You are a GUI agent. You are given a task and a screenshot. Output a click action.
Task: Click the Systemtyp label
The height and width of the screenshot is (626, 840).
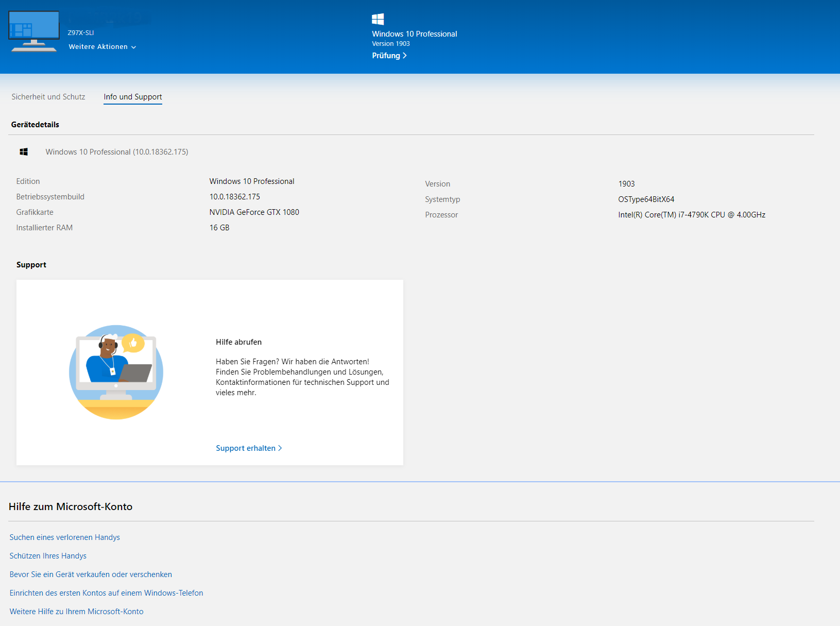coord(443,199)
